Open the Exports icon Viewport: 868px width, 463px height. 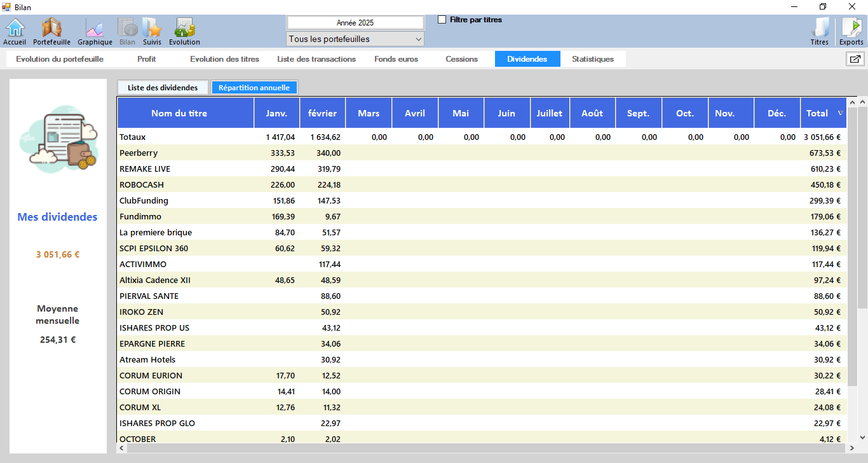851,31
